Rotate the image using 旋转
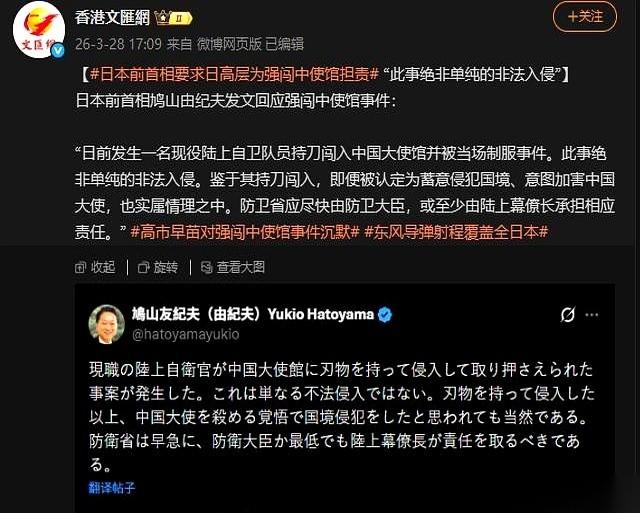Viewport: 640px width, 513px height. click(158, 267)
